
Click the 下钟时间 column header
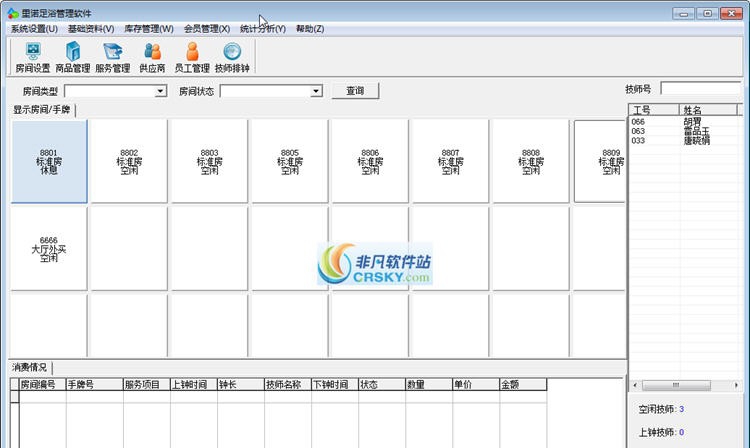coord(334,384)
